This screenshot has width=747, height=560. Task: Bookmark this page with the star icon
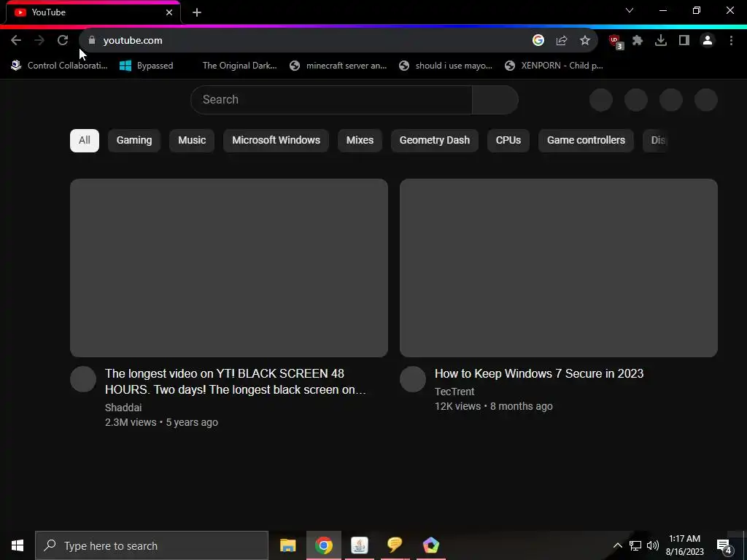tap(585, 41)
